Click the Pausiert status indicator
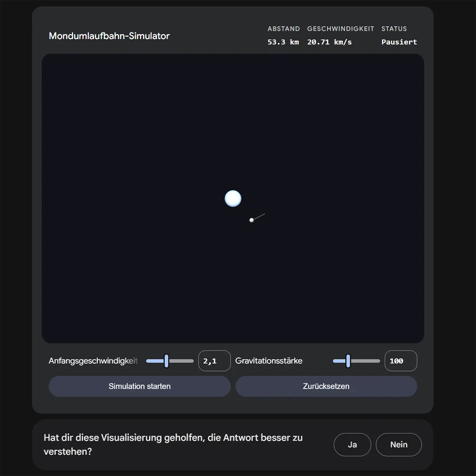 [x=399, y=42]
